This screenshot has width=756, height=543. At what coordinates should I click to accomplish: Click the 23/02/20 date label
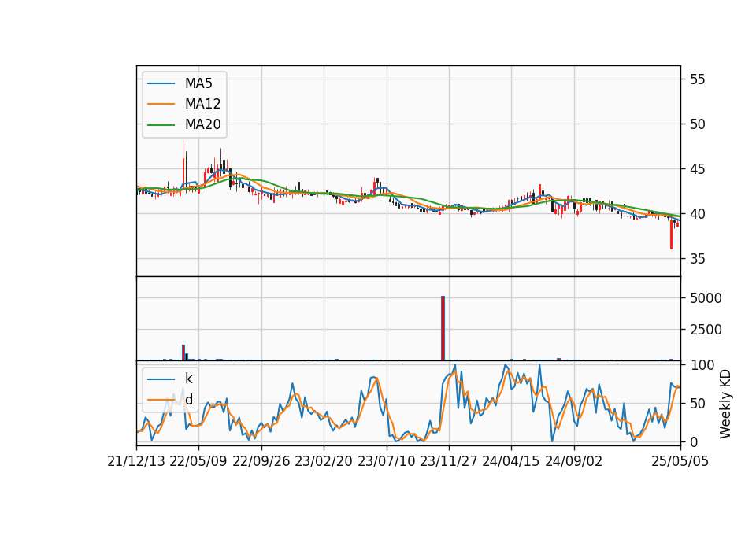324,461
